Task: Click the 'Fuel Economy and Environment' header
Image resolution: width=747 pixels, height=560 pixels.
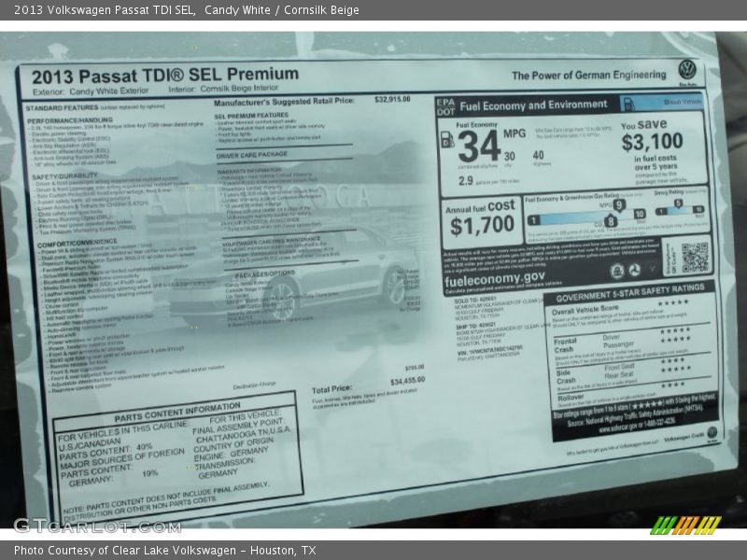Action: click(x=533, y=105)
